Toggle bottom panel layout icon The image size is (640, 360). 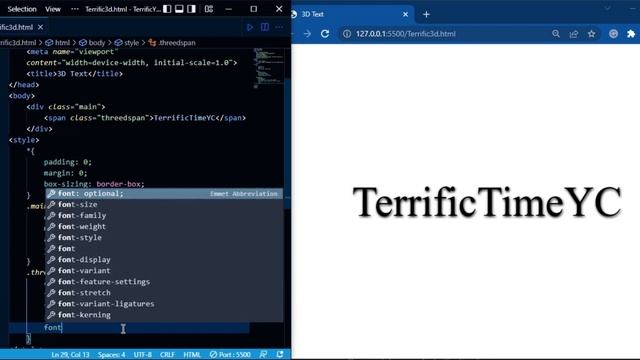[x=179, y=9]
